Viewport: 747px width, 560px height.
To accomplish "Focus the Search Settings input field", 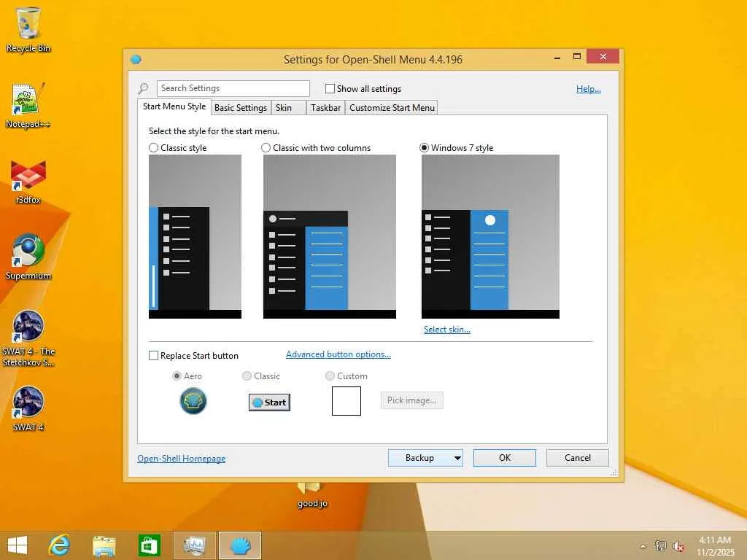I will pos(233,88).
